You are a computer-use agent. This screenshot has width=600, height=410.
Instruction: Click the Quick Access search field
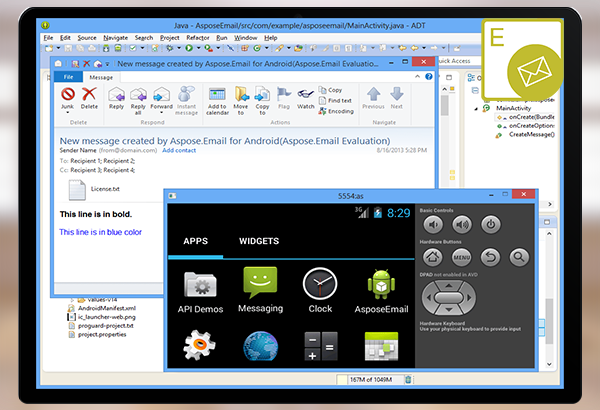click(x=459, y=61)
